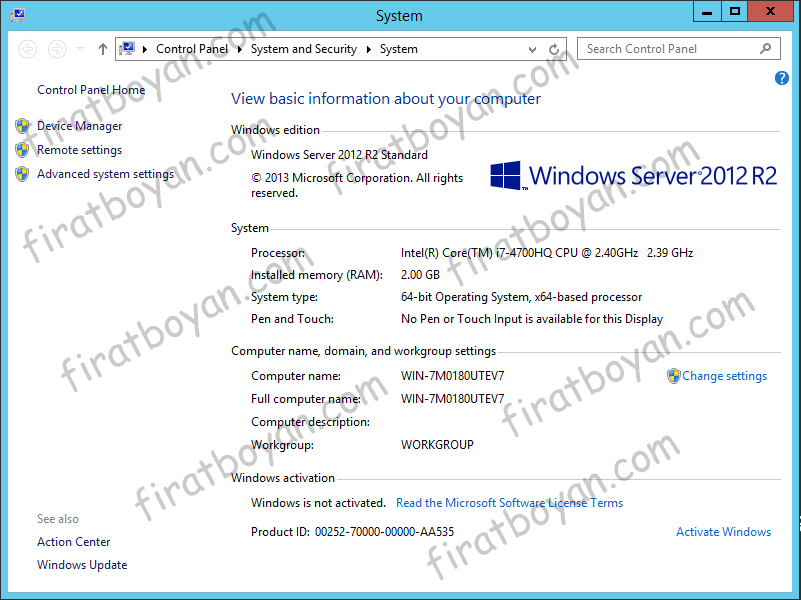Close the System window
Viewport: 801px width, 600px height.
pyautogui.click(x=770, y=11)
